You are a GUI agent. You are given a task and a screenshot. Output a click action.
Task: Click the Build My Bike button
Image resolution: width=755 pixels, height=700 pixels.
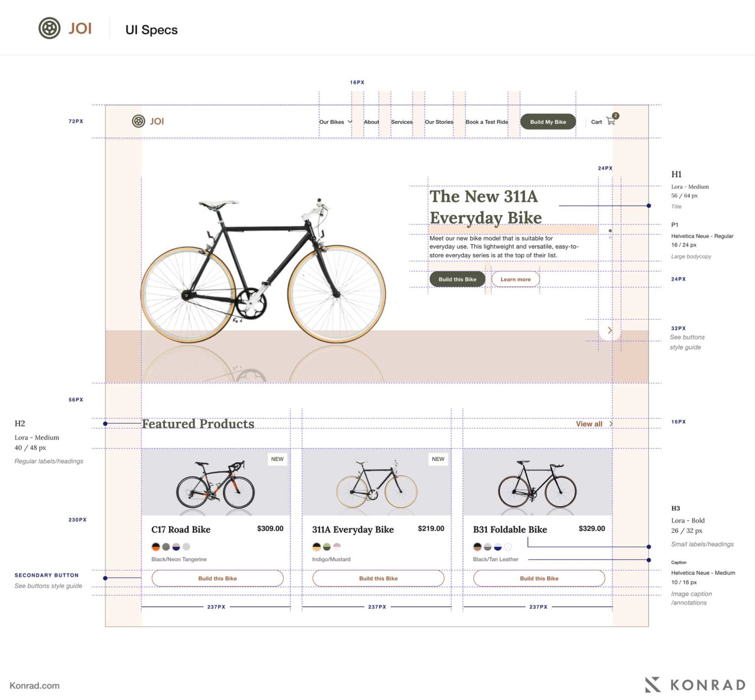pyautogui.click(x=548, y=121)
